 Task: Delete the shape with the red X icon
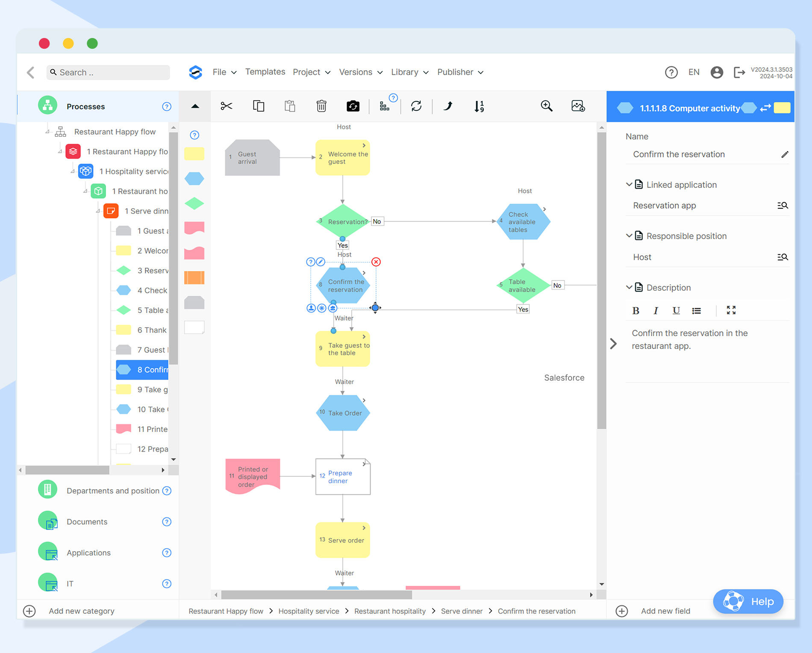click(376, 262)
